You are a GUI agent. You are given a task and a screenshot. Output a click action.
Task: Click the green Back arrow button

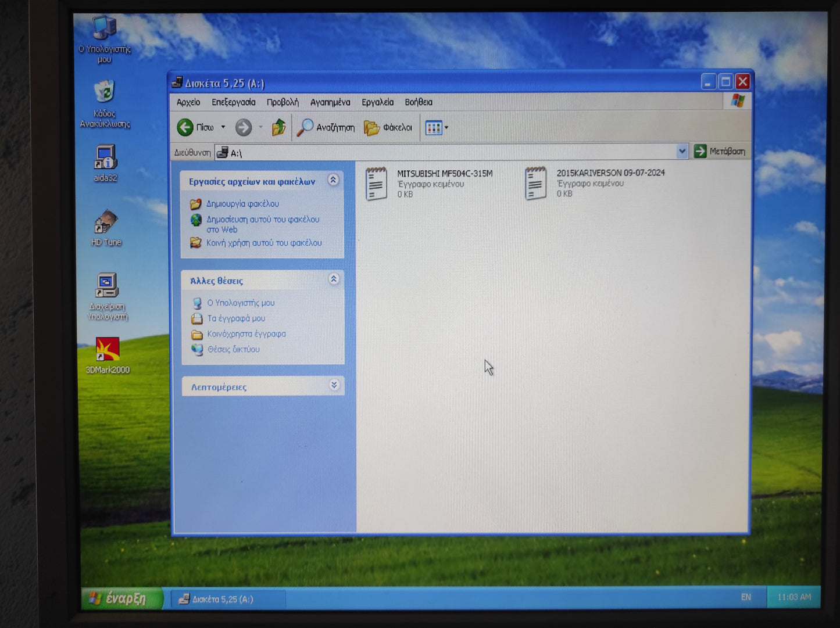[x=186, y=127]
